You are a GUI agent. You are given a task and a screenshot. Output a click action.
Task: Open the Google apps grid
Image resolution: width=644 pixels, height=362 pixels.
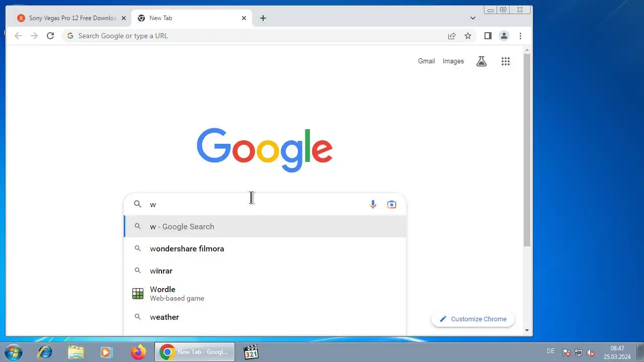(x=506, y=61)
